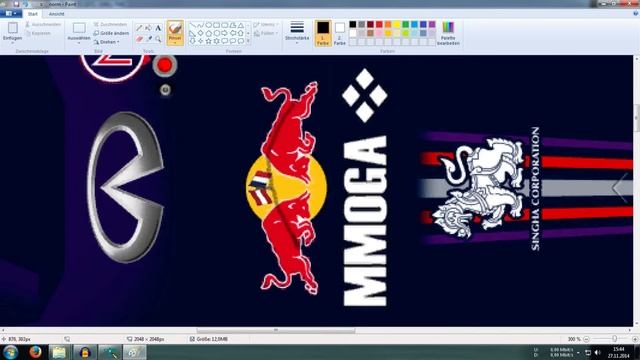Open the folder icon in the taskbar
640x360 pixels.
point(59,352)
